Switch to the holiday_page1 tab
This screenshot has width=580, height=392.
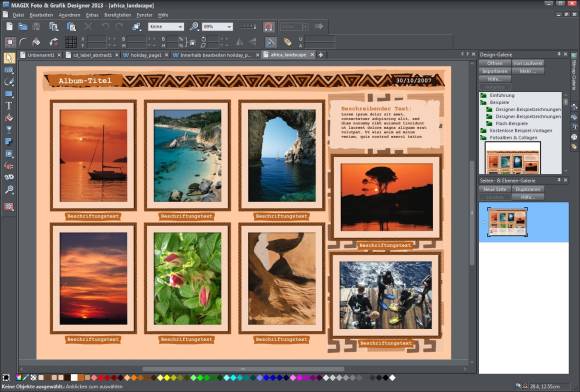click(146, 55)
